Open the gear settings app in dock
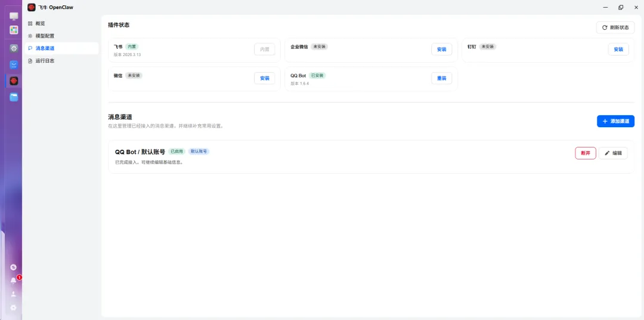Screen dimensions: 644x320 [x=14, y=48]
